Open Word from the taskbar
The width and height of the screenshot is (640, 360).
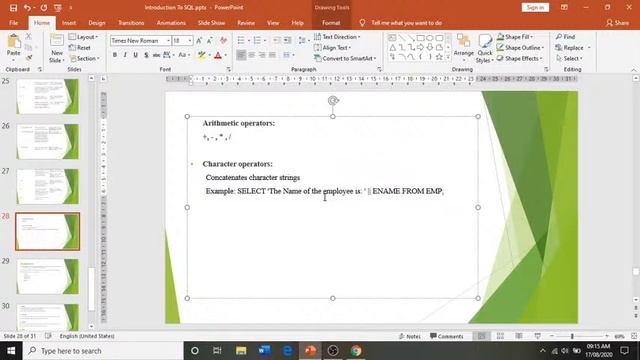point(264,351)
